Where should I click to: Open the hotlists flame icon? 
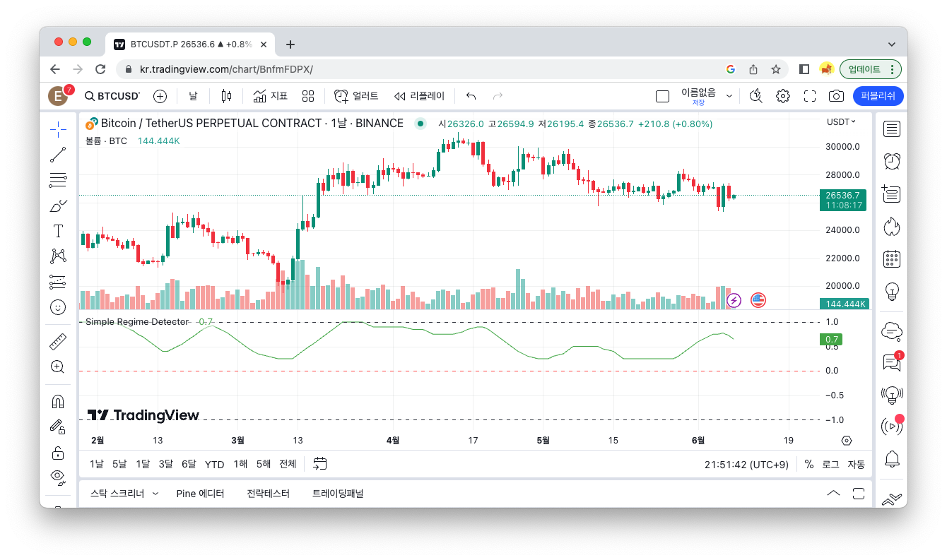tap(892, 226)
